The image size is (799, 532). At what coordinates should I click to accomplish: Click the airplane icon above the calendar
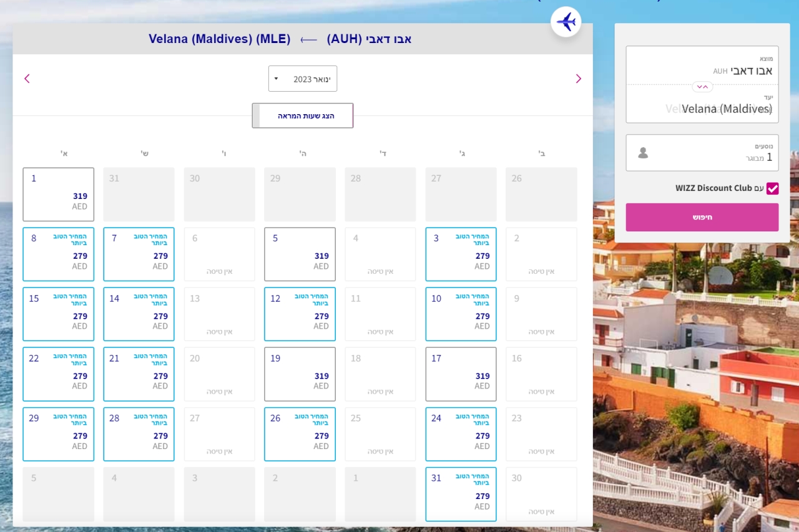[566, 22]
